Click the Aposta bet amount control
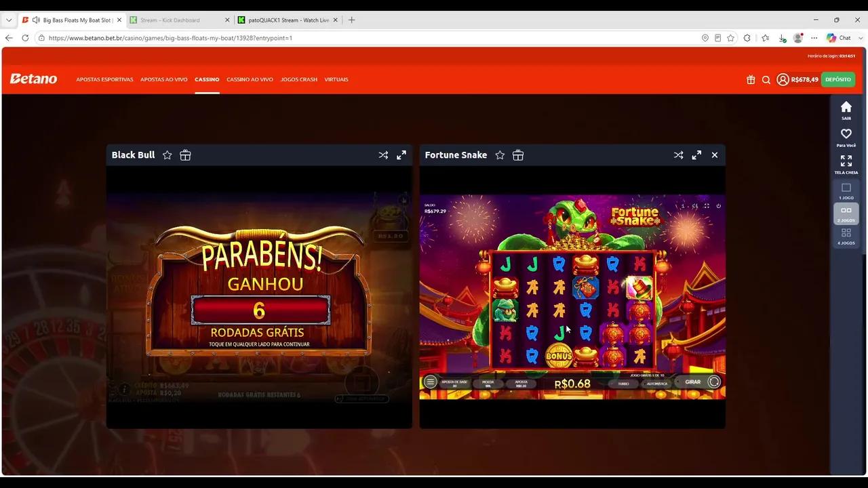This screenshot has height=488, width=868. coord(521,383)
